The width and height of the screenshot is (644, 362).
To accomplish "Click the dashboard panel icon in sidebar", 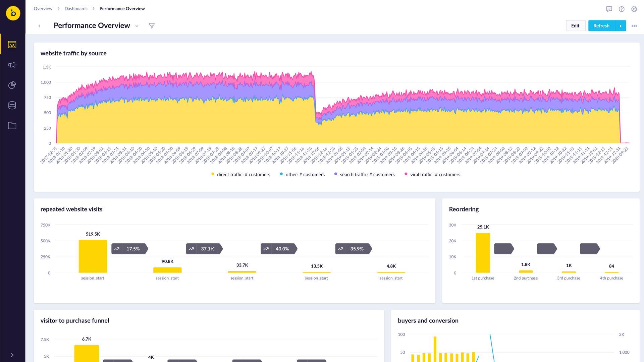I will (12, 44).
